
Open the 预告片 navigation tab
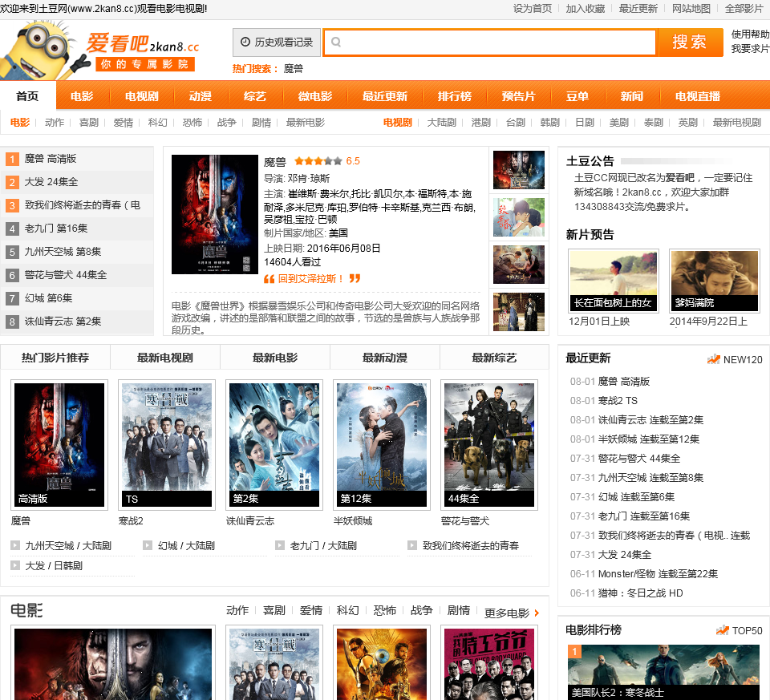tap(519, 95)
